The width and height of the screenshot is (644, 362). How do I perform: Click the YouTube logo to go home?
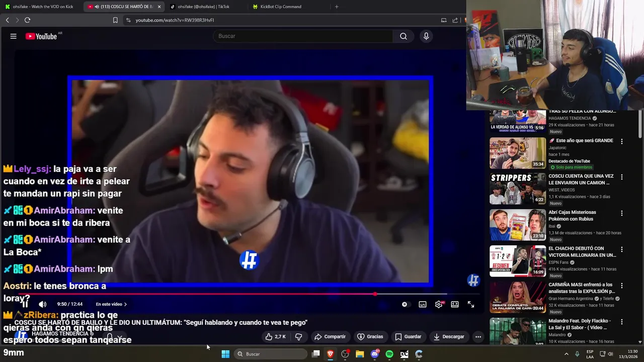tap(41, 36)
